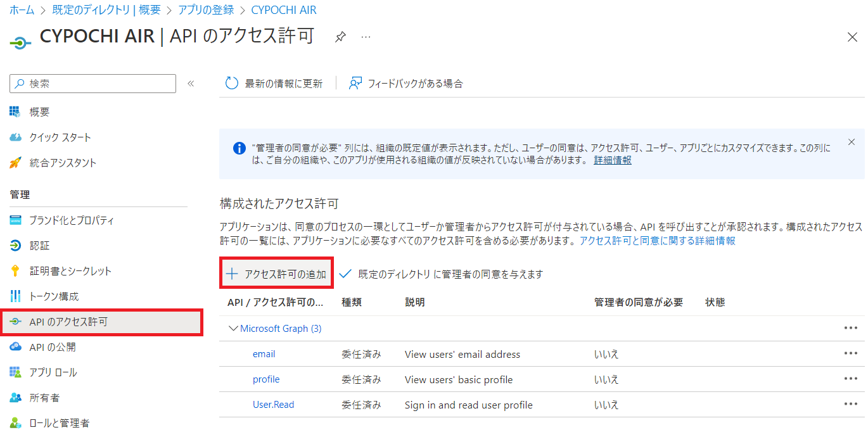Dismiss the blue information banner
868x437 pixels.
click(x=852, y=142)
